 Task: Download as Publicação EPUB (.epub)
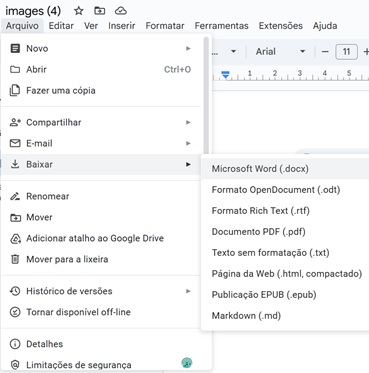pos(285,295)
